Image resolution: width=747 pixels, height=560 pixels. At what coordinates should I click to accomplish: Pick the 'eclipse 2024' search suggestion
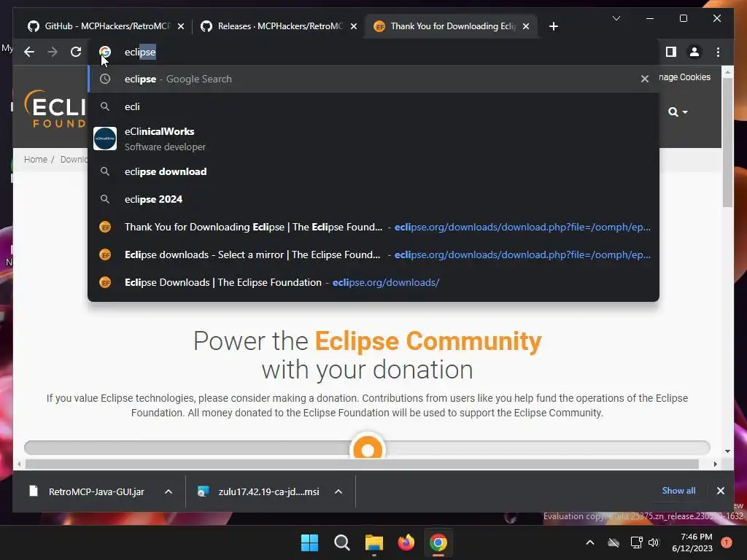[373, 199]
